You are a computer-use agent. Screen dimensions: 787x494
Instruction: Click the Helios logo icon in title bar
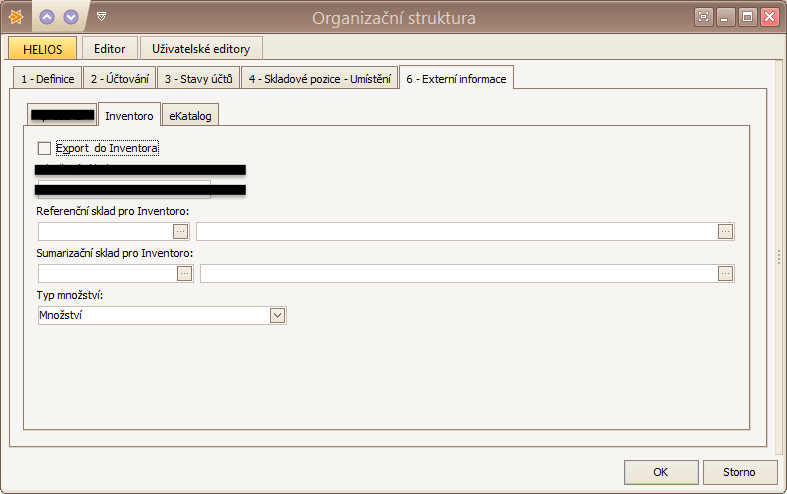pyautogui.click(x=16, y=17)
